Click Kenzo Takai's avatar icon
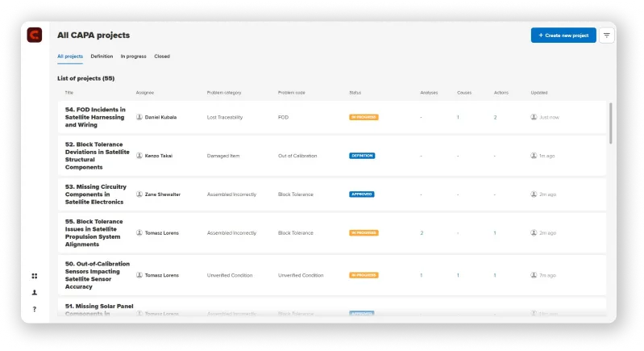644x351 pixels. click(x=139, y=156)
